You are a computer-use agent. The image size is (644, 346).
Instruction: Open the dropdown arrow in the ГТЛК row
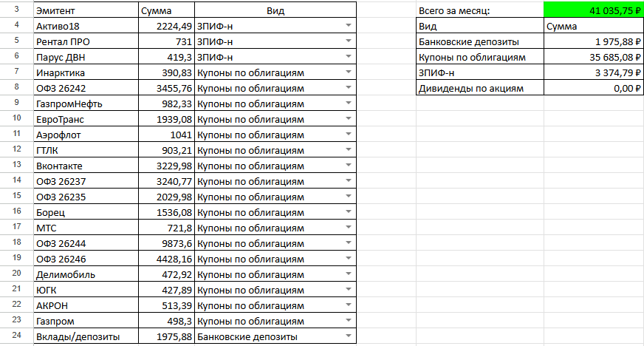pos(349,149)
